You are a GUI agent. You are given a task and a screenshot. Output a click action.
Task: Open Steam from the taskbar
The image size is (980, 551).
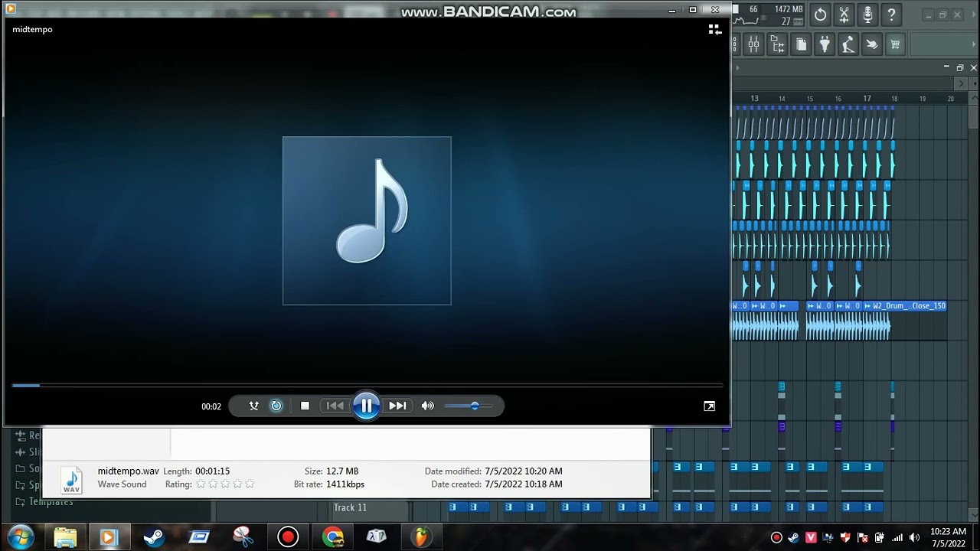154,537
